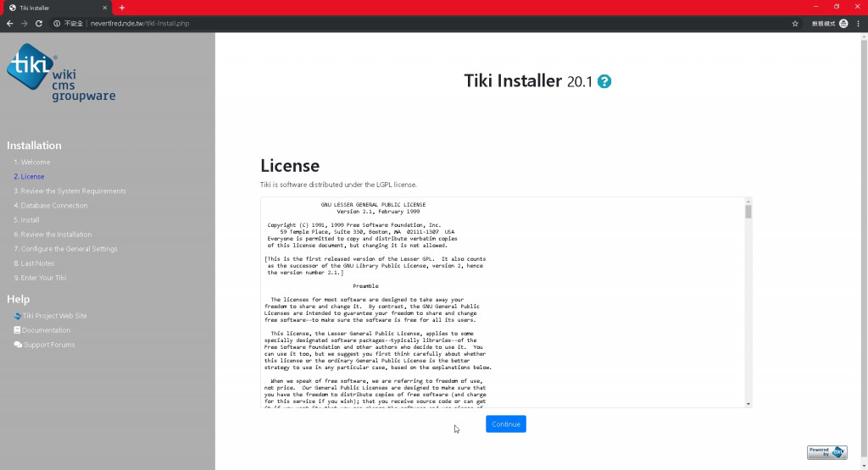Viewport: 868px width, 470px height.
Task: Click the Installation sidebar heading
Action: 34,146
